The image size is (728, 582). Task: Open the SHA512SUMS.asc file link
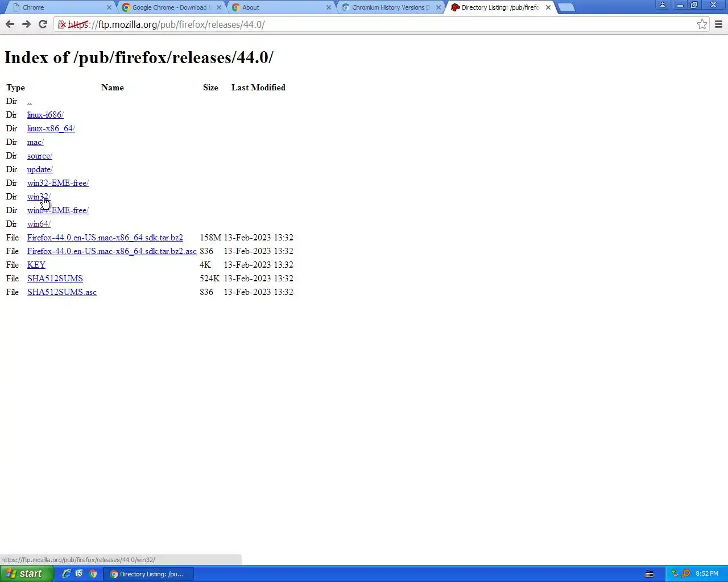pyautogui.click(x=62, y=292)
